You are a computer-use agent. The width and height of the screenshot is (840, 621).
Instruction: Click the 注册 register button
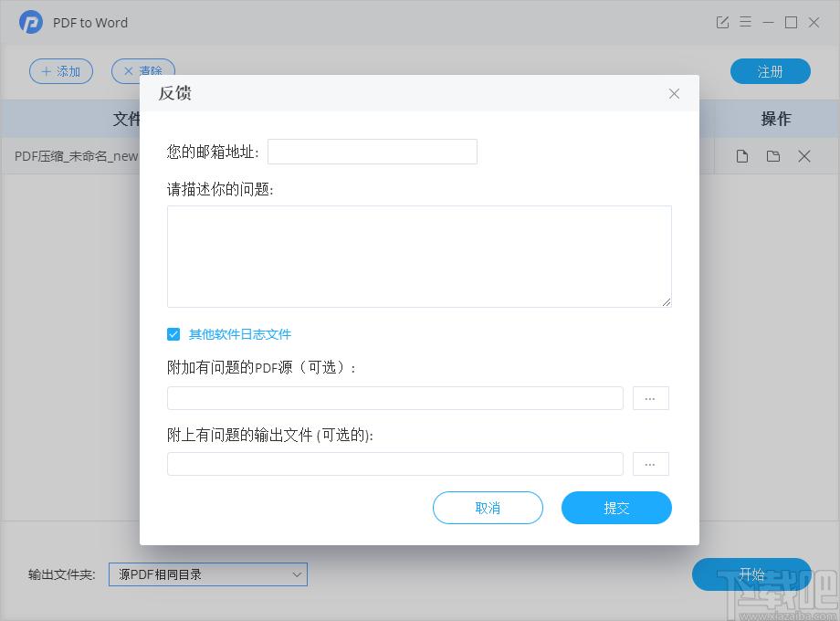771,71
